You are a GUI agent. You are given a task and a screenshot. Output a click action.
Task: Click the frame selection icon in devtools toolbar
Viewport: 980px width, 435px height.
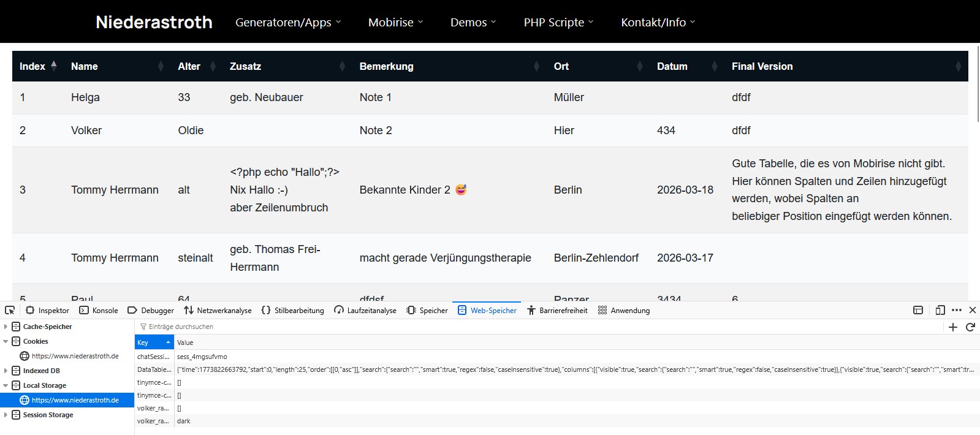pyautogui.click(x=918, y=311)
